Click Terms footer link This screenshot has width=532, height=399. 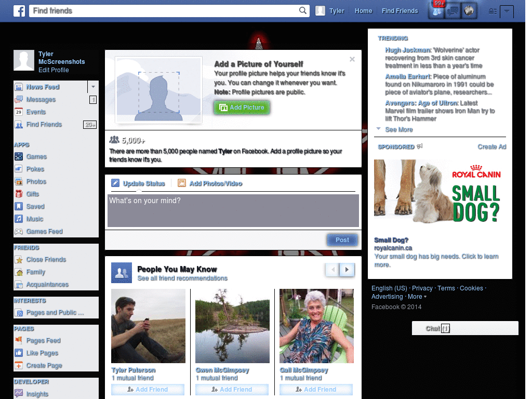446,288
